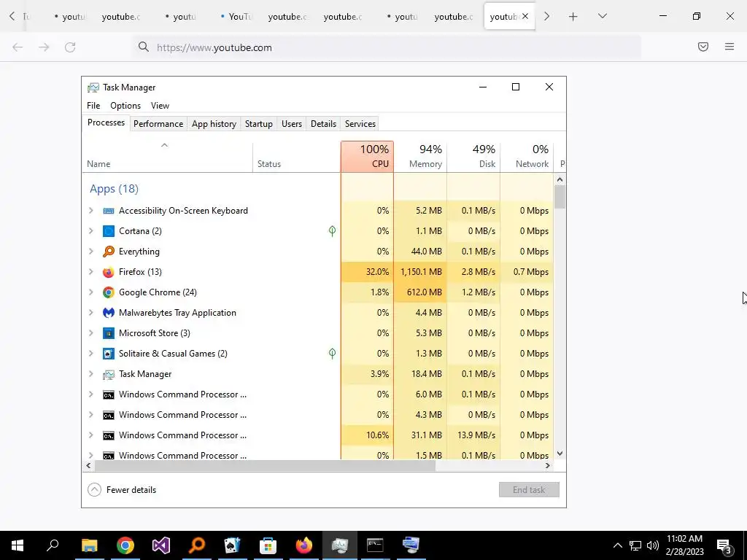
Task: Expand Accessibility On-Screen Keyboard row
Action: (91, 211)
